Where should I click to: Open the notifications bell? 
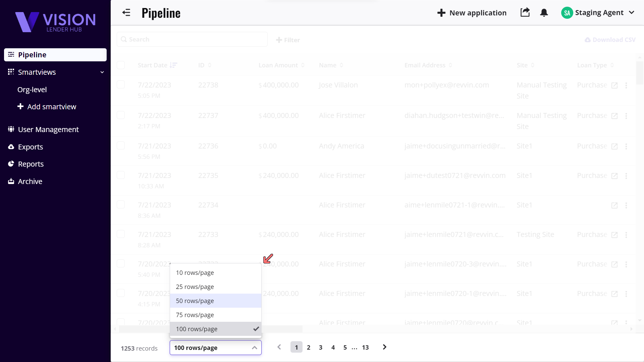(x=544, y=13)
